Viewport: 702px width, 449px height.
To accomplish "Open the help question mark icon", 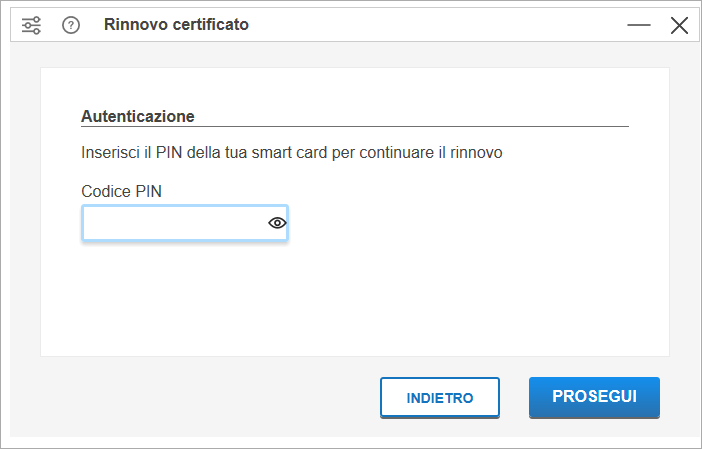I will (x=71, y=25).
